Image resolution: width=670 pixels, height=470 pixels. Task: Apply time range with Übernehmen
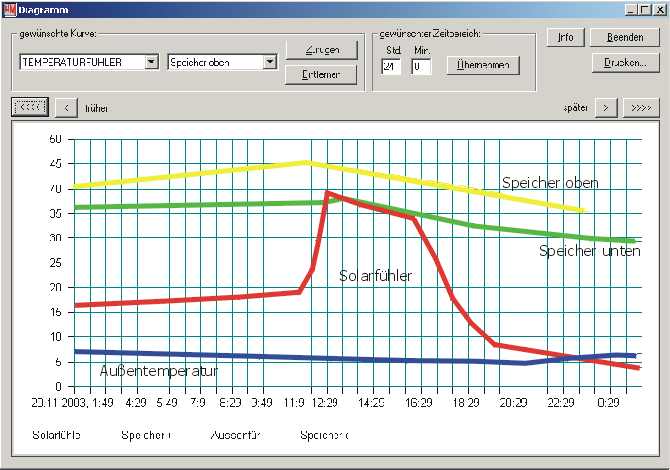[x=484, y=65]
